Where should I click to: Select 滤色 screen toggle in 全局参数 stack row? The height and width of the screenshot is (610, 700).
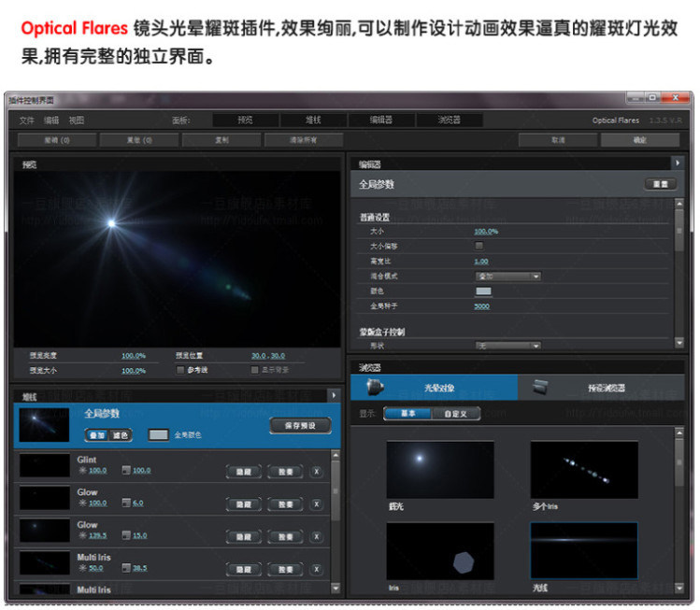[x=120, y=435]
